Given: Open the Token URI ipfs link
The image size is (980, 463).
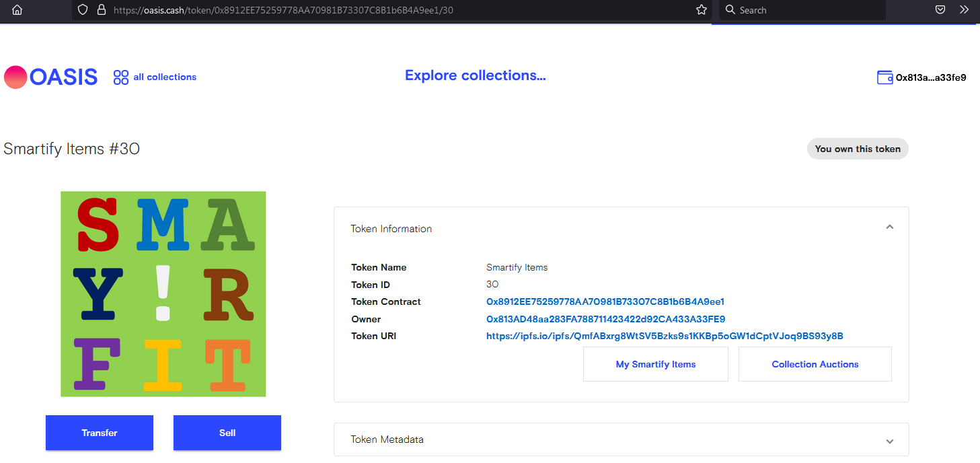Looking at the screenshot, I should (x=665, y=336).
